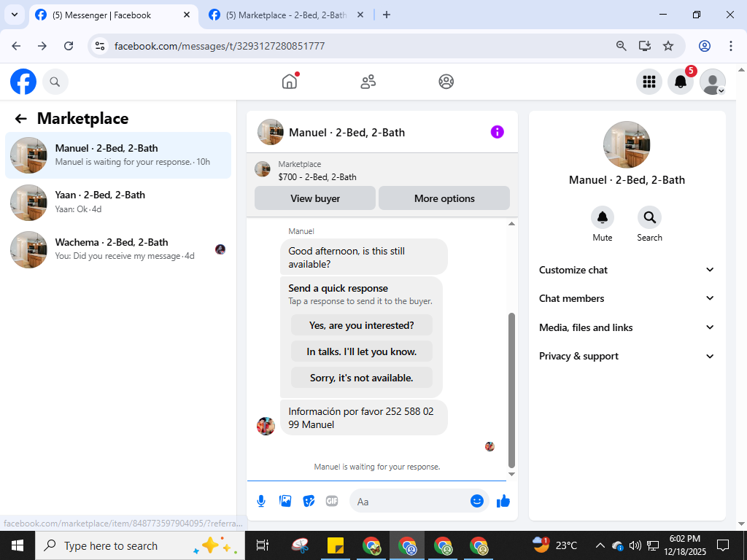Click browser forward arrow
Screen dimensions: 747x560
tap(42, 46)
